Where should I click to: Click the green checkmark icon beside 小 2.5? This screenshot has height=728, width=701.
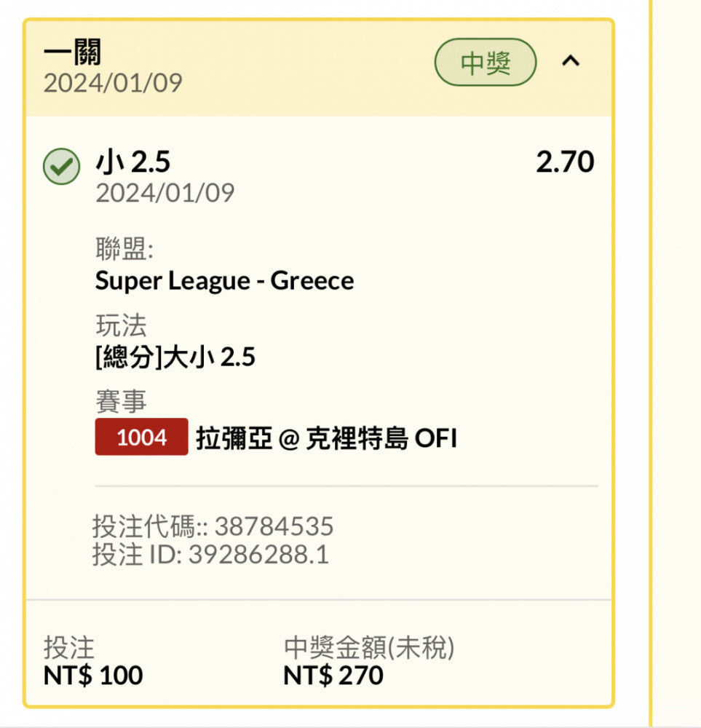(x=61, y=166)
